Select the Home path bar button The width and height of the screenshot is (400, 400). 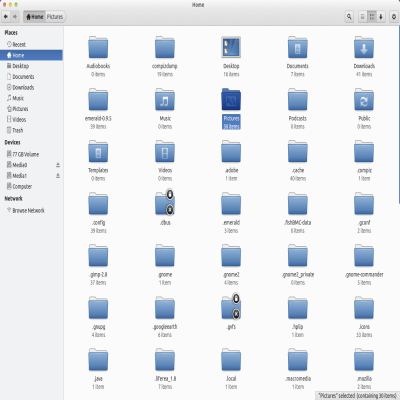tap(34, 17)
